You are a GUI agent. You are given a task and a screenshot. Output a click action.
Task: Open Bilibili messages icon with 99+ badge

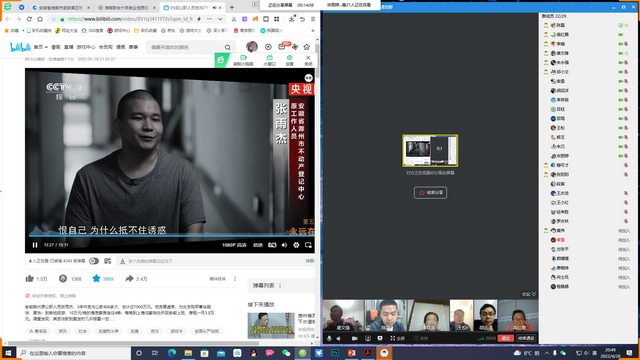click(282, 47)
